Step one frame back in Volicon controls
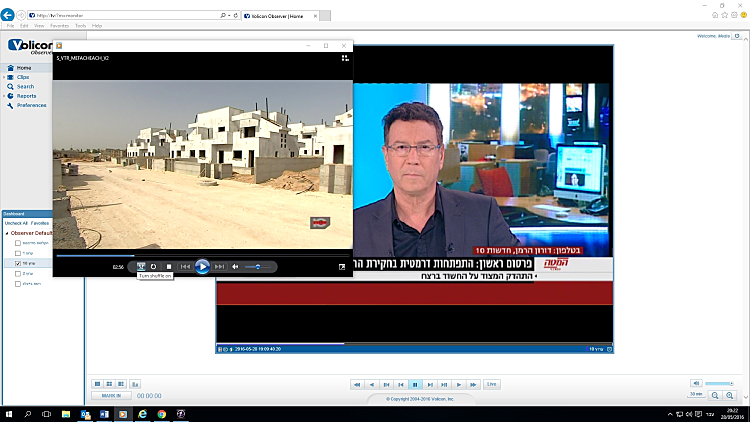Screen dimensions: 750x422 [401, 385]
